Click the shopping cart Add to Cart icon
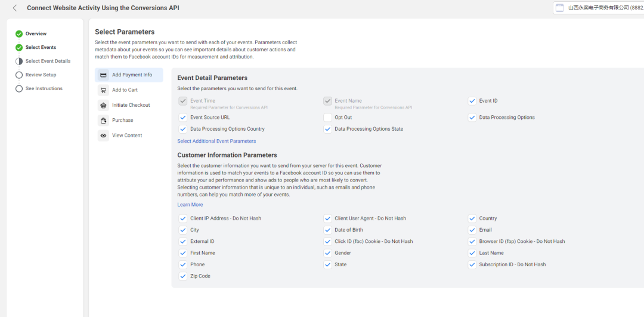The width and height of the screenshot is (644, 317). point(104,90)
